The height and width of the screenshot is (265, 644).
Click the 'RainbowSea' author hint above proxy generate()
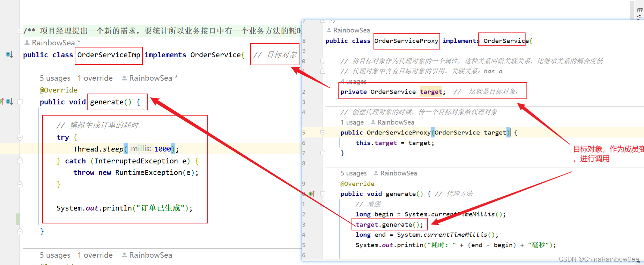(395, 173)
